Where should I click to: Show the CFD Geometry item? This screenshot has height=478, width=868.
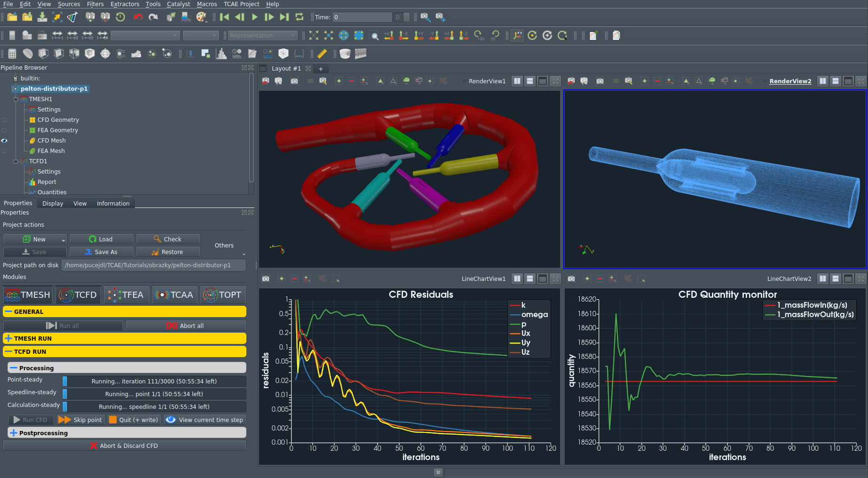[x=4, y=120]
